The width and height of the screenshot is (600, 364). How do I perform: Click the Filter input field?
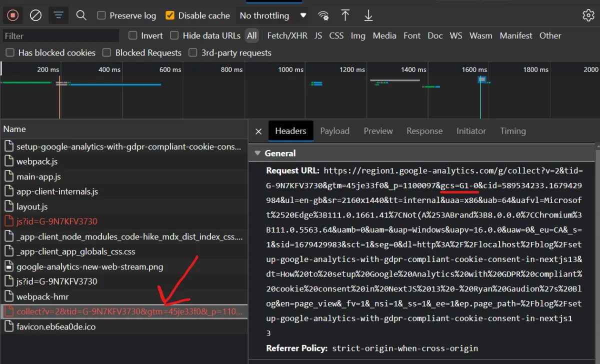[60, 35]
